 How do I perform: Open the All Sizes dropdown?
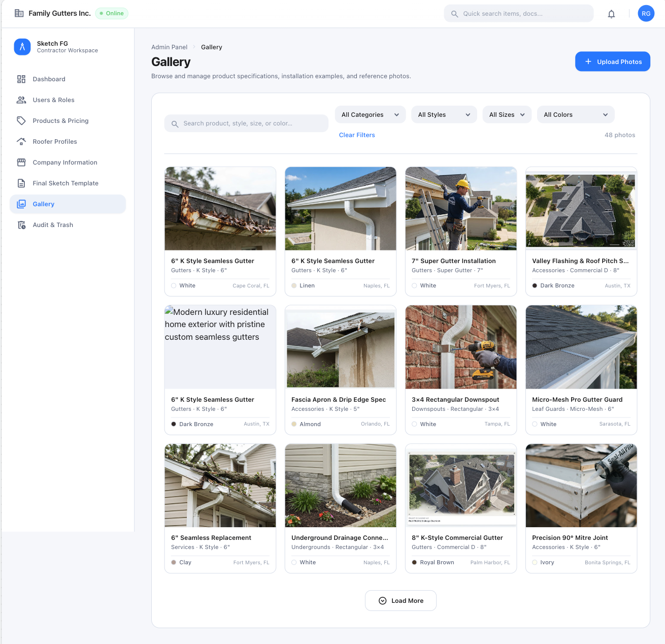tap(507, 115)
